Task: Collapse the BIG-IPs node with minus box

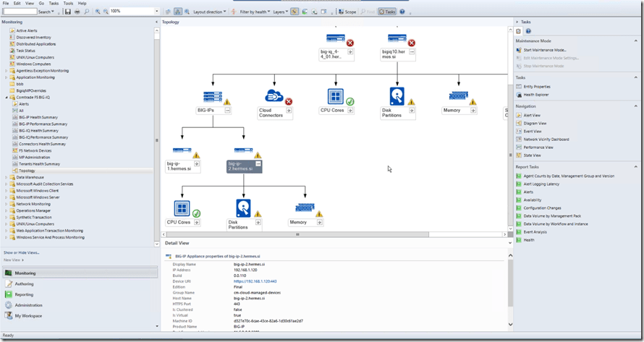Action: click(227, 111)
